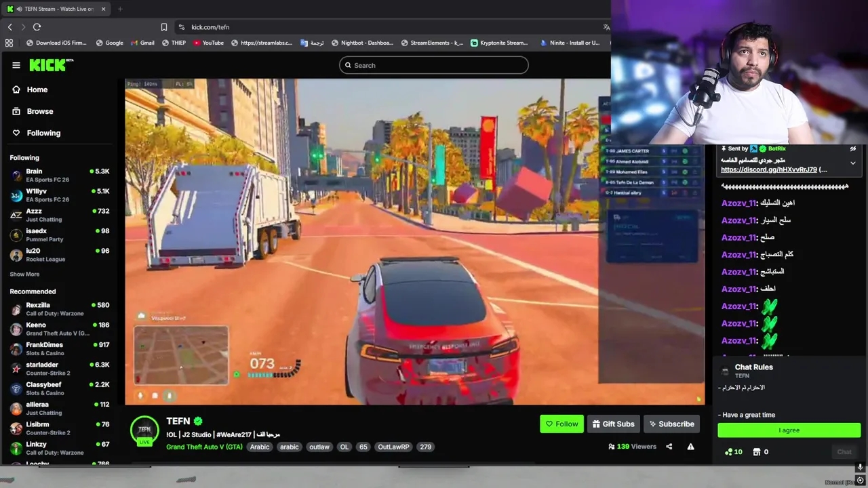Click the TEFN channel name

[x=178, y=421]
